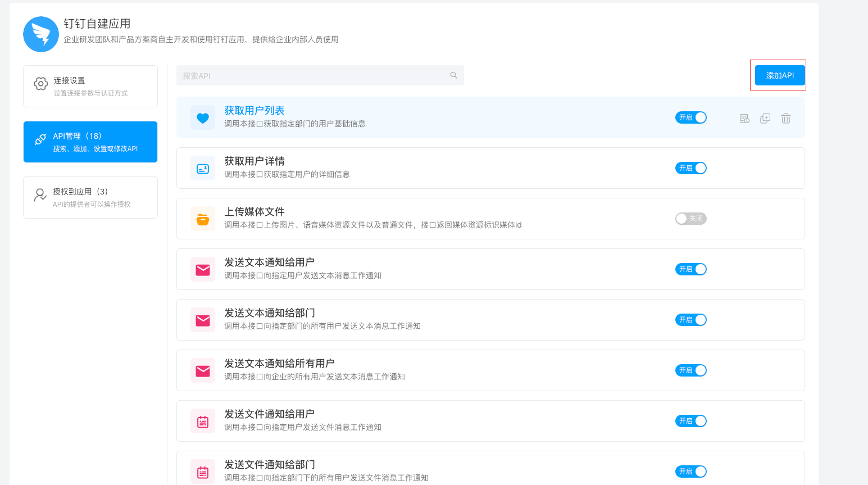The width and height of the screenshot is (868, 485).
Task: Click the envelope icon of 发送文本通知给部门
Action: tap(203, 320)
